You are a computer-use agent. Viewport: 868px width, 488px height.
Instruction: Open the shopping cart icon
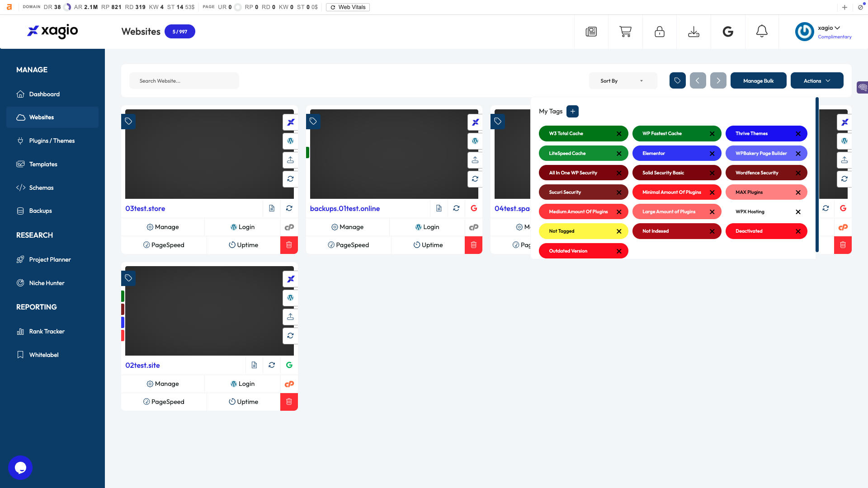(625, 32)
